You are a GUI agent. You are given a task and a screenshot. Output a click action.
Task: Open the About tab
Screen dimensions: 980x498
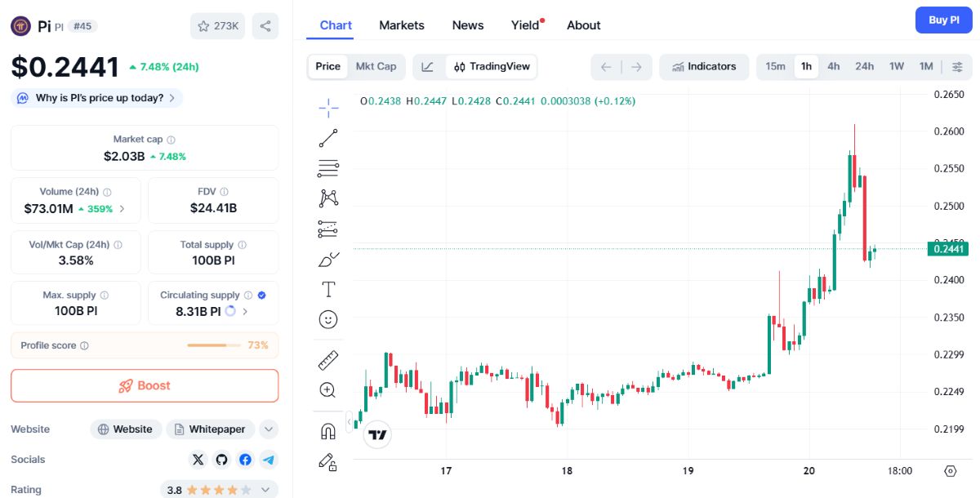(x=584, y=25)
